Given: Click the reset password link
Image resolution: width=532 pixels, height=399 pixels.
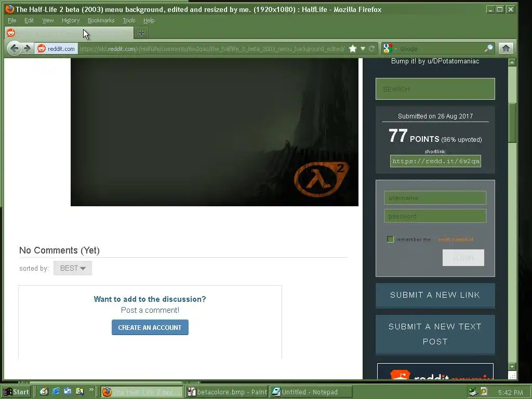Looking at the screenshot, I should pos(456,240).
